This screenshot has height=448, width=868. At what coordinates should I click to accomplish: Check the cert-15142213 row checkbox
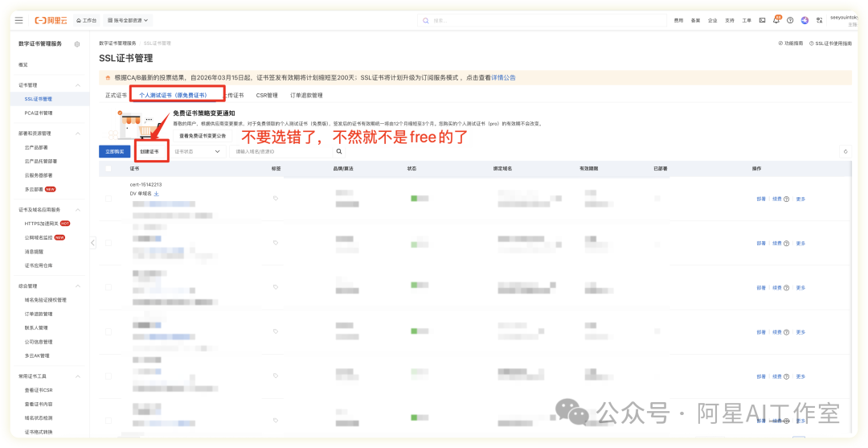(x=108, y=198)
